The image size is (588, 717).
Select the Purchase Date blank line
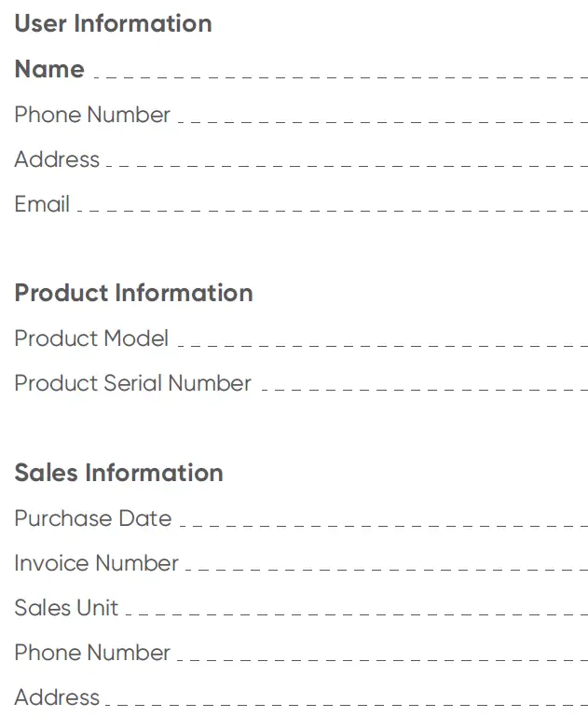(x=382, y=522)
